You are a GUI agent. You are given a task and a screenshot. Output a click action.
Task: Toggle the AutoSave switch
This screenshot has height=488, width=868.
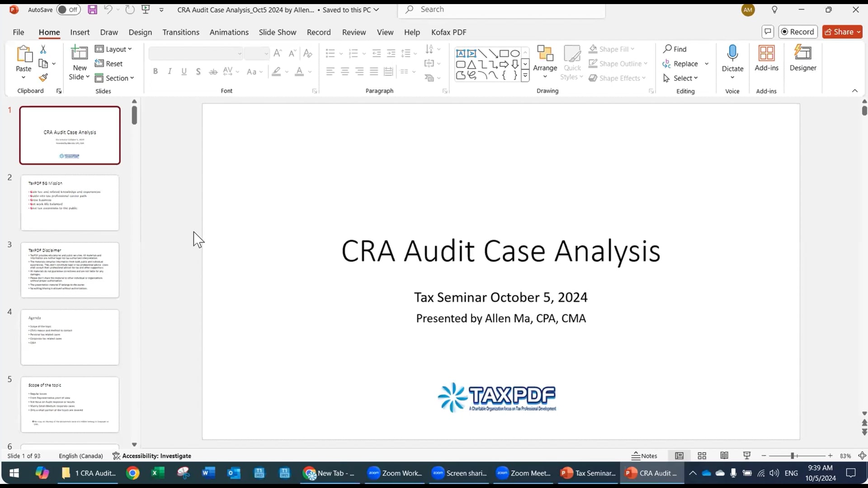tap(68, 9)
